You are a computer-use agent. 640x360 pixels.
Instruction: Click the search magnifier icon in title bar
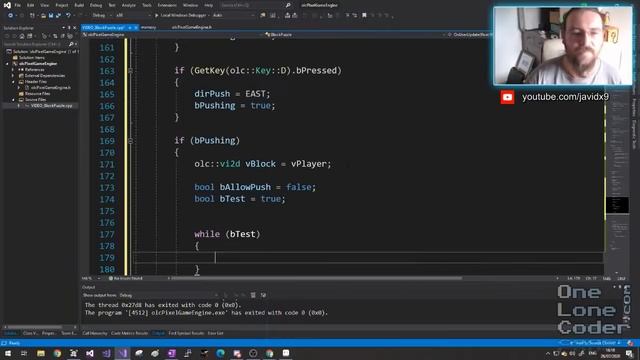[288, 5]
